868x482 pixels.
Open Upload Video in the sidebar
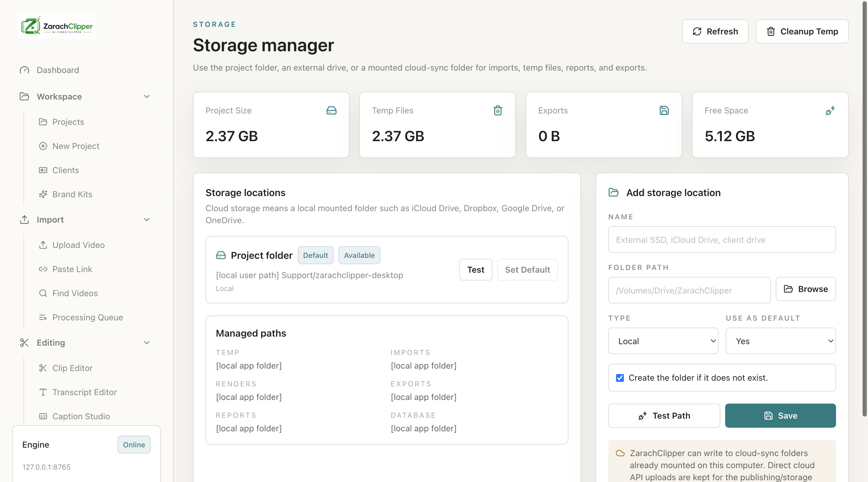pos(78,245)
